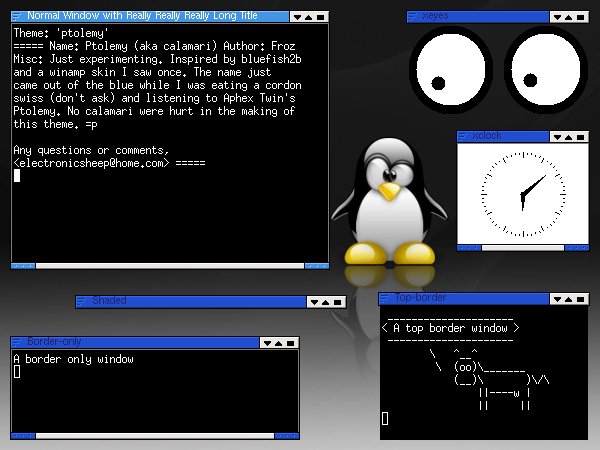Open window menu icon on Normal Window titlebar

click(16, 16)
